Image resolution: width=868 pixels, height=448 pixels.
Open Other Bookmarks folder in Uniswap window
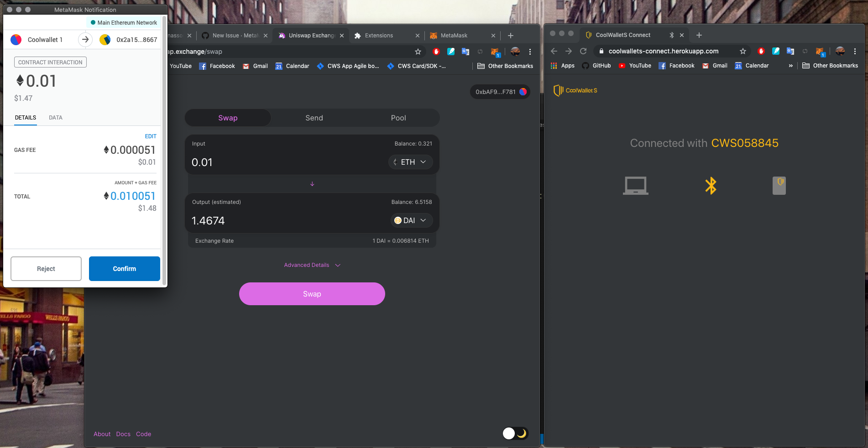pyautogui.click(x=505, y=66)
